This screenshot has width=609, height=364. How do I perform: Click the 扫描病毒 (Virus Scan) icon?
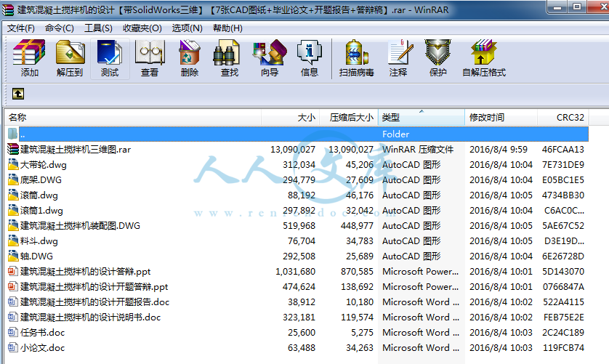pyautogui.click(x=357, y=52)
